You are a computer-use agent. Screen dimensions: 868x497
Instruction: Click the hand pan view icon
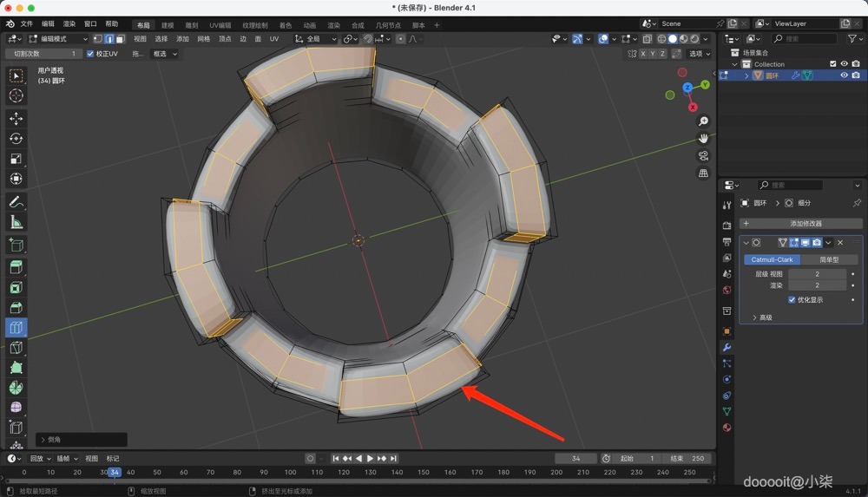coord(703,139)
